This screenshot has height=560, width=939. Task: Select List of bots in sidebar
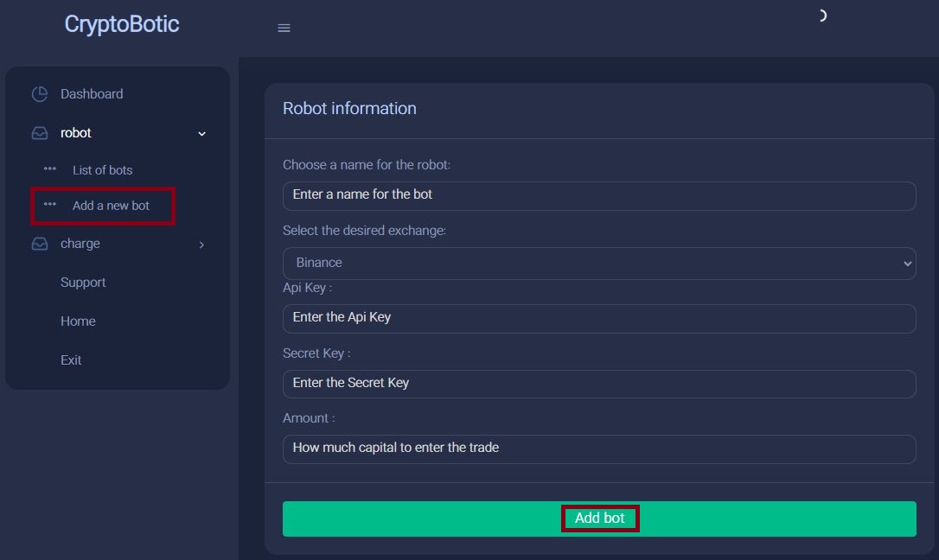(102, 170)
